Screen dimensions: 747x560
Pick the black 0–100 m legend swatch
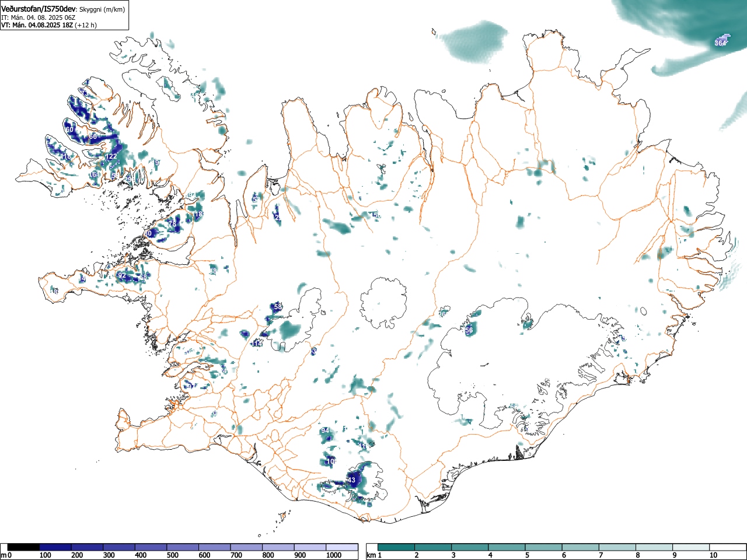23,547
